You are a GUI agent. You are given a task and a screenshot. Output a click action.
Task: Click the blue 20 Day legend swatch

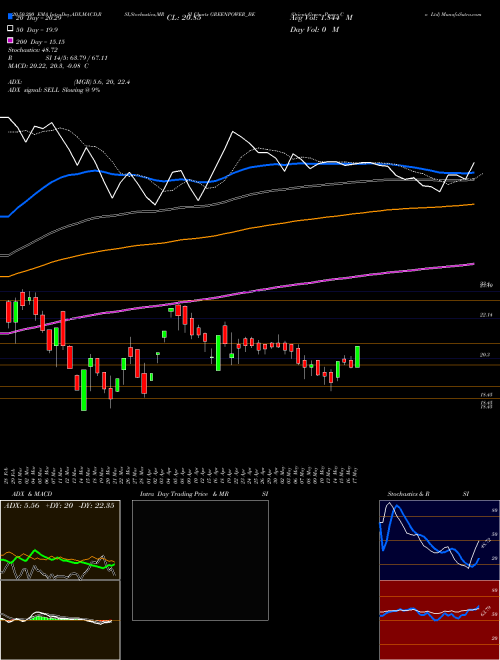click(x=10, y=17)
